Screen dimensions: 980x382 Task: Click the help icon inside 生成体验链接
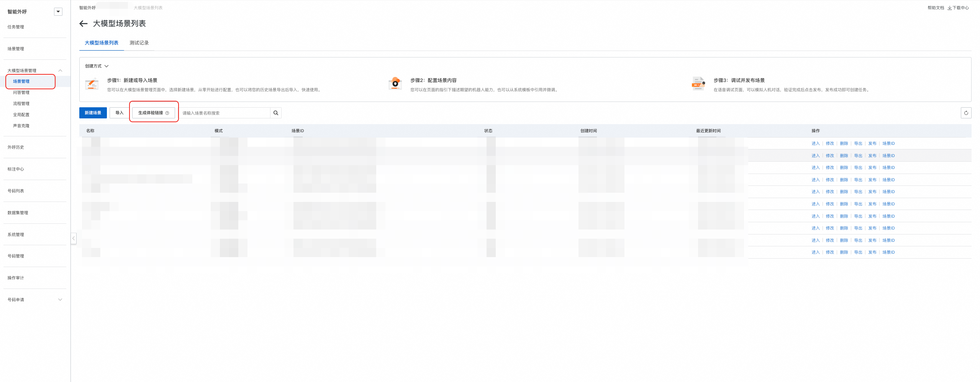click(167, 113)
